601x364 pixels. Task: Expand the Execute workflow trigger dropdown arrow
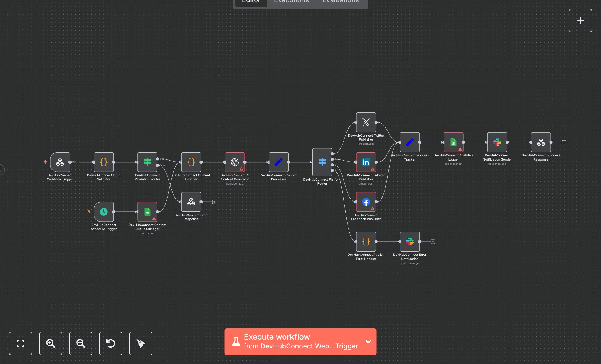click(368, 342)
